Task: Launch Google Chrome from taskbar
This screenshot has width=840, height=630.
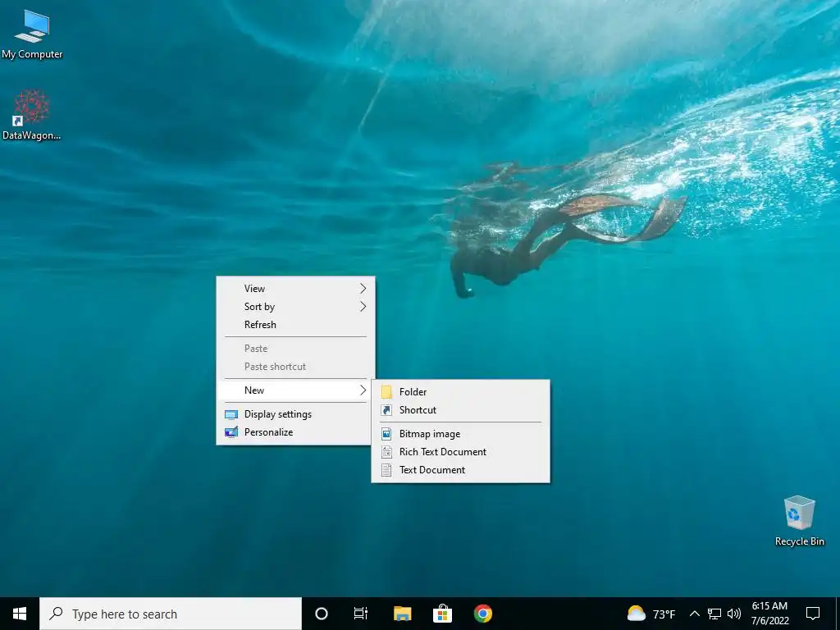Action: pyautogui.click(x=483, y=614)
